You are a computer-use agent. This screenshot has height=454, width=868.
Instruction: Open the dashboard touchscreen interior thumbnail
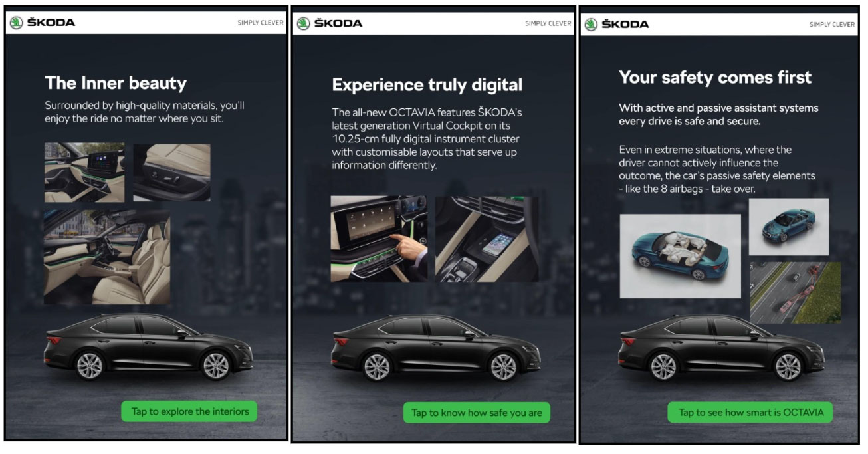(84, 173)
